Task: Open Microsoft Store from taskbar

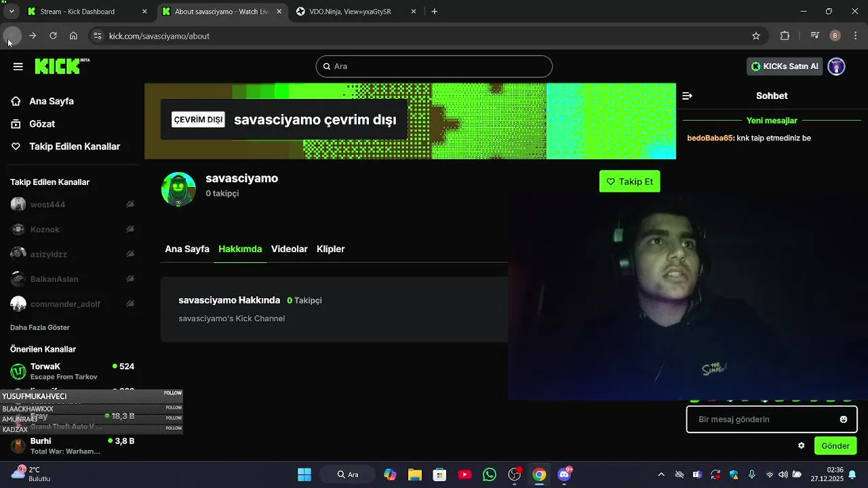Action: tap(440, 474)
